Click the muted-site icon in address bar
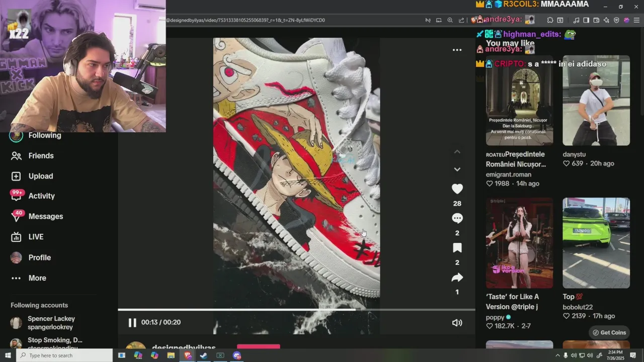The height and width of the screenshot is (362, 644). pos(428,20)
